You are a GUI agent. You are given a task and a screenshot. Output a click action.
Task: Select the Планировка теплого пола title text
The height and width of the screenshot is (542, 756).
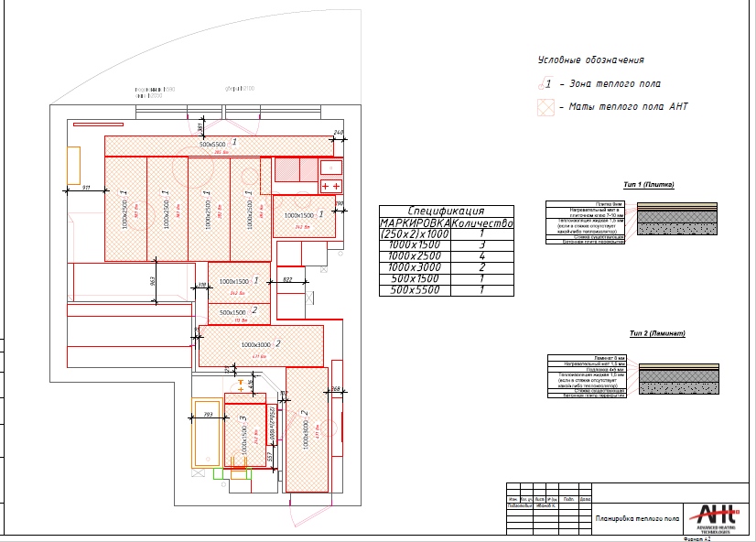(x=637, y=518)
